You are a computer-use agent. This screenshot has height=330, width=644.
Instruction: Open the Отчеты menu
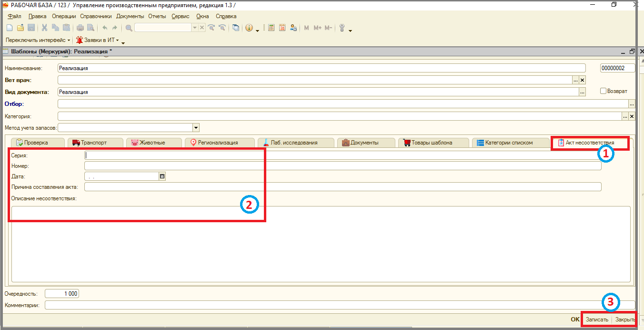157,16
